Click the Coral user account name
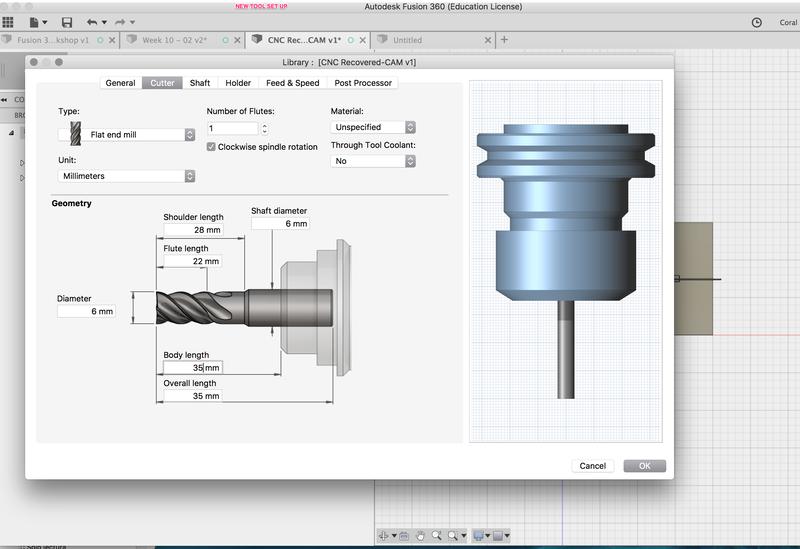 click(x=788, y=22)
